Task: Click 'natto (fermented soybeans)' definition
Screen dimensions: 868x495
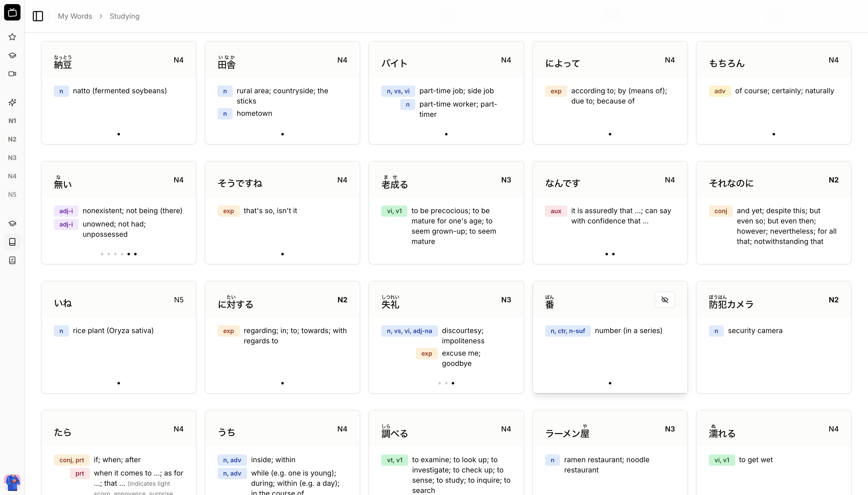Action: (120, 91)
